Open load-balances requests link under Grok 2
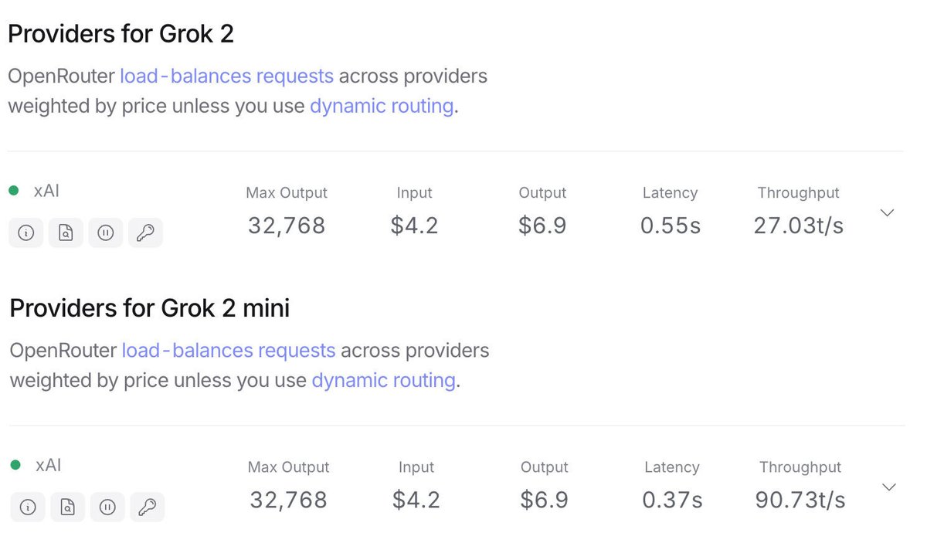The image size is (927, 560). tap(227, 76)
